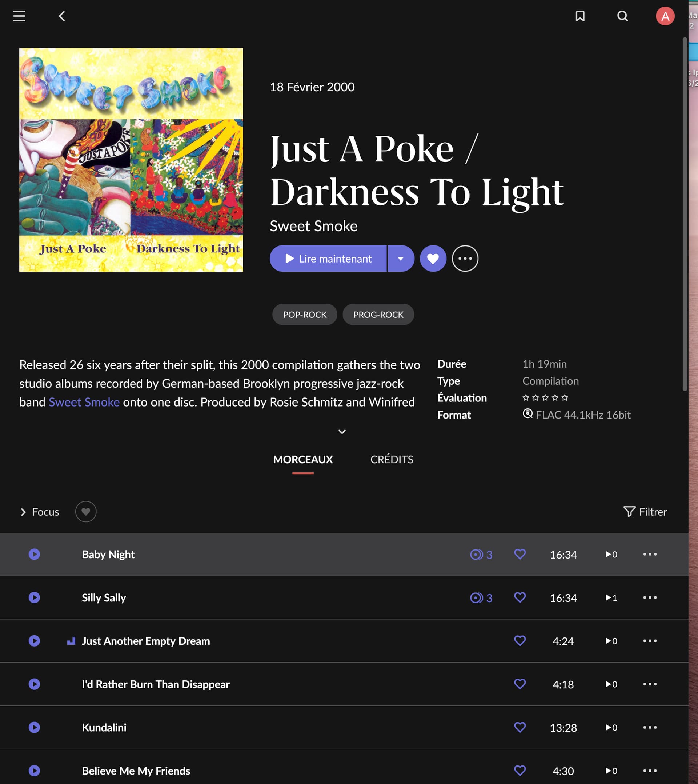Open album more-options ellipsis circle
Screen dimensions: 698x784
(x=465, y=259)
